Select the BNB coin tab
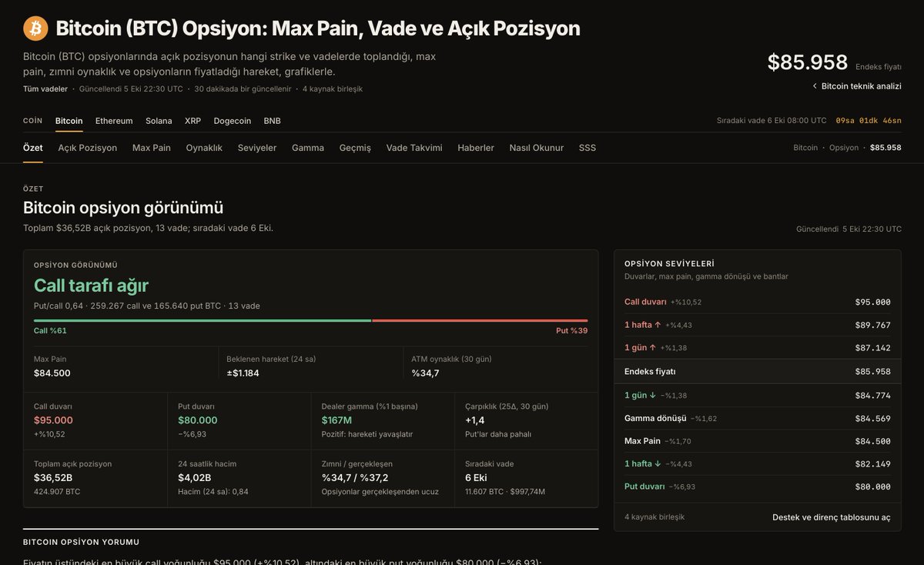The width and height of the screenshot is (924, 565). [x=273, y=121]
